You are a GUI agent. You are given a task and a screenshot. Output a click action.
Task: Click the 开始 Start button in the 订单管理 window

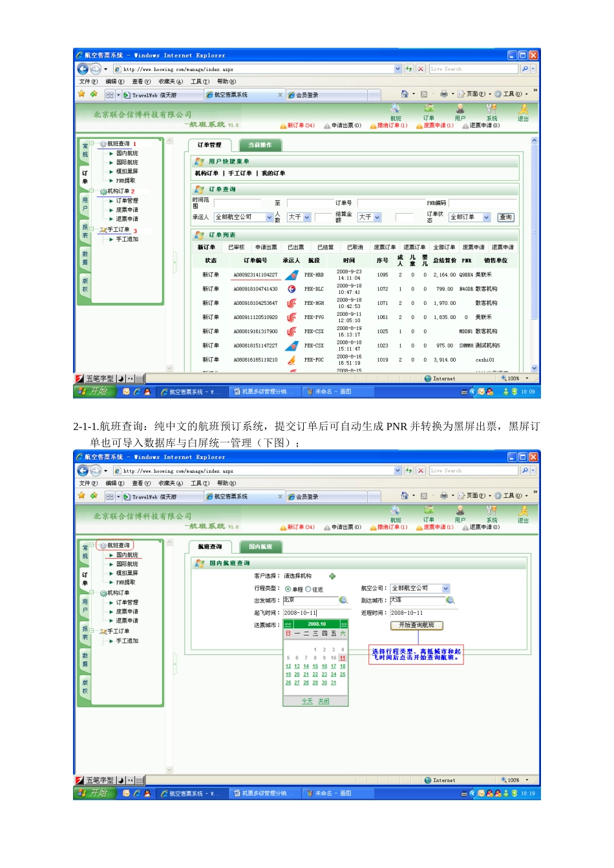[95, 391]
